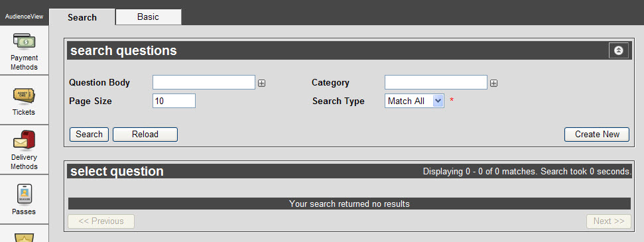Click the Reload button
This screenshot has height=242, width=644.
145,135
